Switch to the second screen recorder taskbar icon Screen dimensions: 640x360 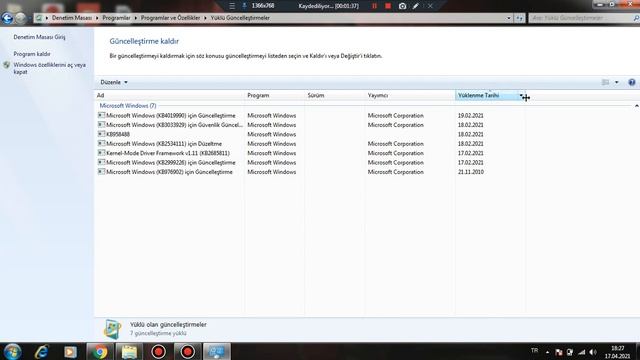pos(188,351)
